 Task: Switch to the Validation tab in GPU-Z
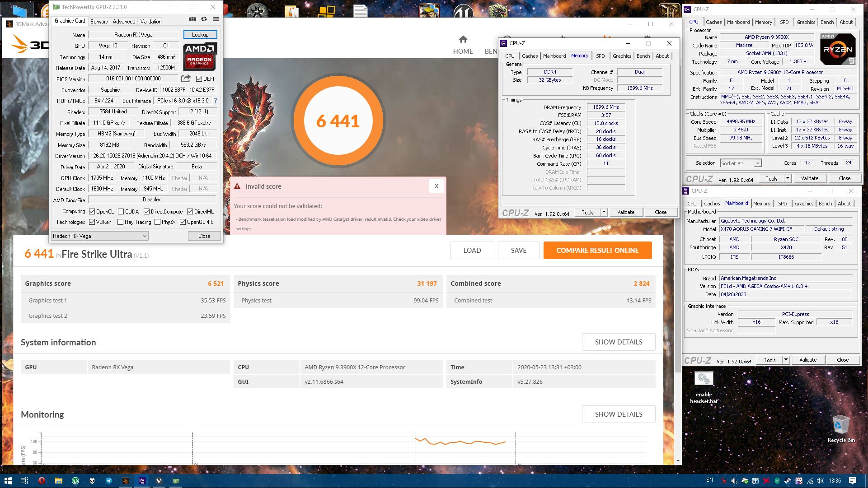click(151, 21)
